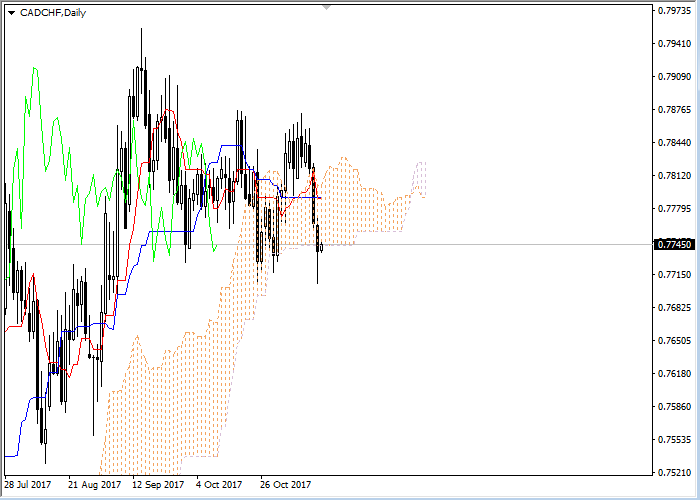Image resolution: width=700 pixels, height=500 pixels.
Task: Click price scale value 0.79735
Action: click(x=674, y=11)
